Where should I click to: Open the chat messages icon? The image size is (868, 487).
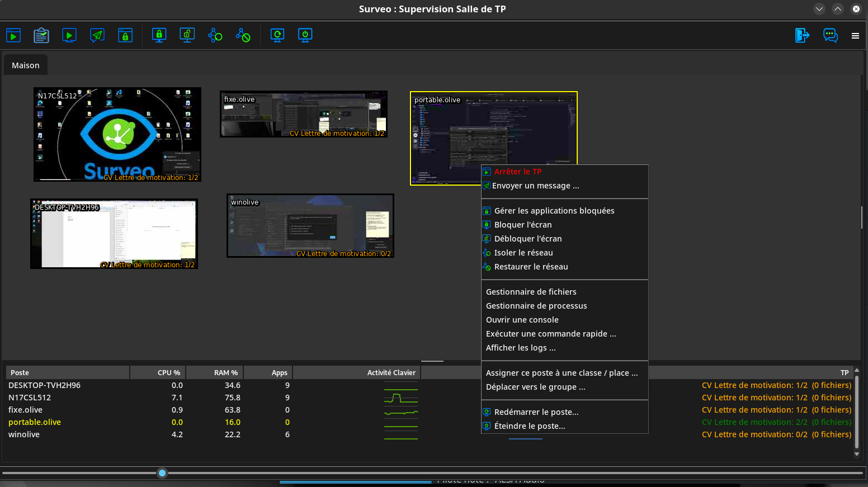click(831, 35)
